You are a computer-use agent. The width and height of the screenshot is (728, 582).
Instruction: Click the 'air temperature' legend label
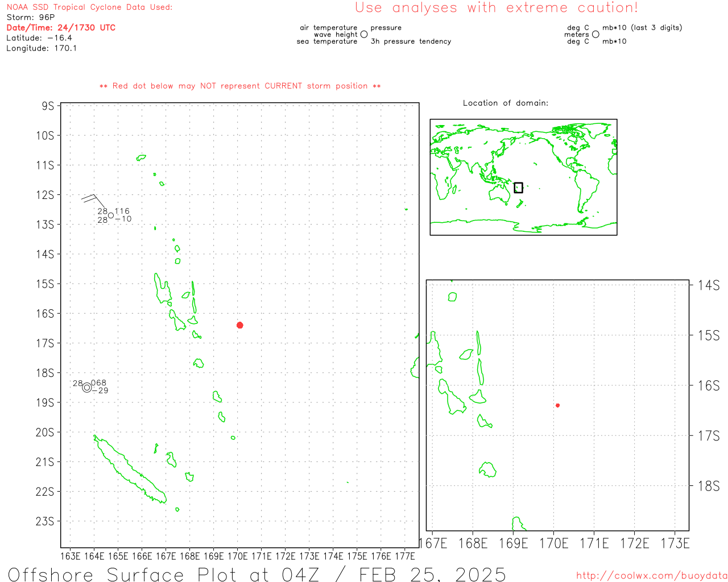coord(329,28)
